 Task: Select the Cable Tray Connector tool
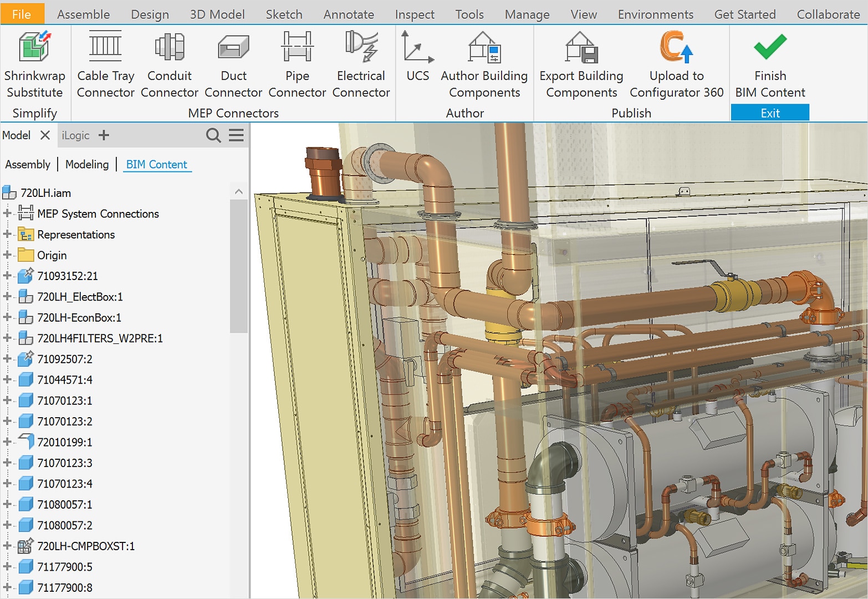[x=105, y=65]
